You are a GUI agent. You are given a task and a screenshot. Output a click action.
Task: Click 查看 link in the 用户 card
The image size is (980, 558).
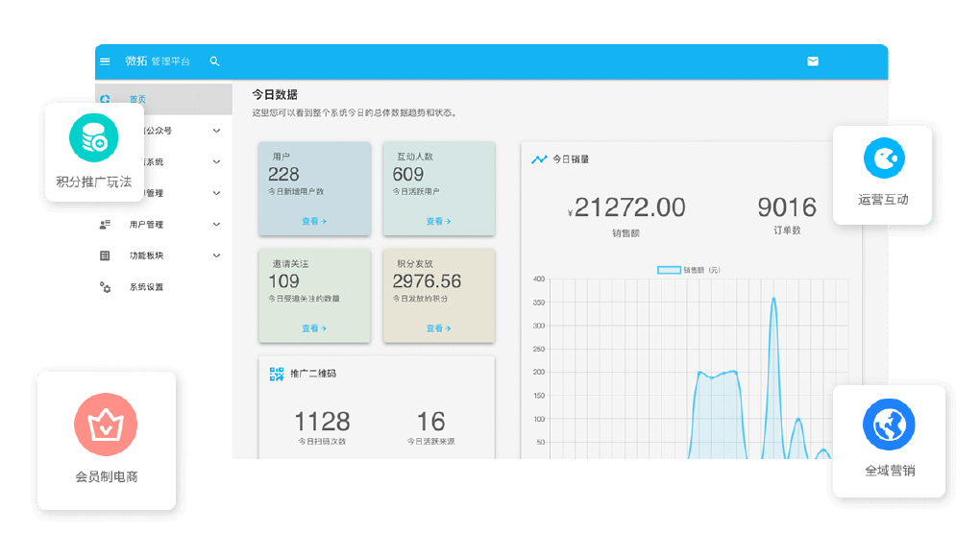tap(314, 221)
